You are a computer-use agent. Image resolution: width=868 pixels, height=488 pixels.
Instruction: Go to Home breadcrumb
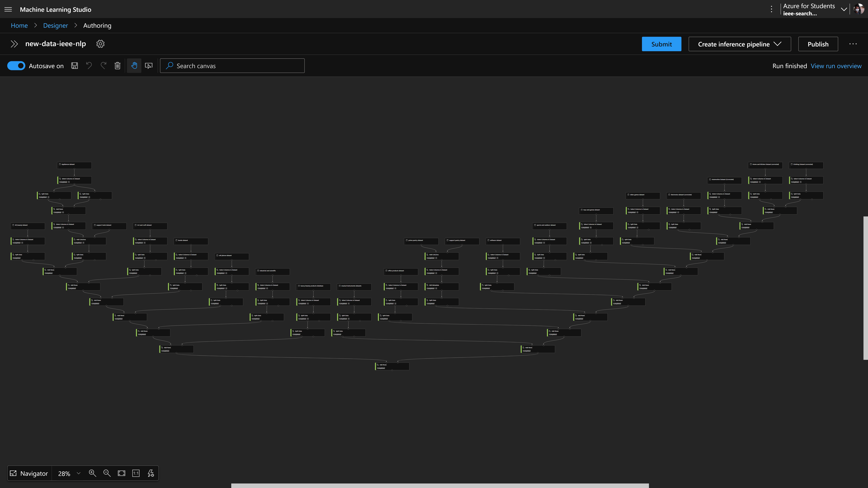coord(19,26)
